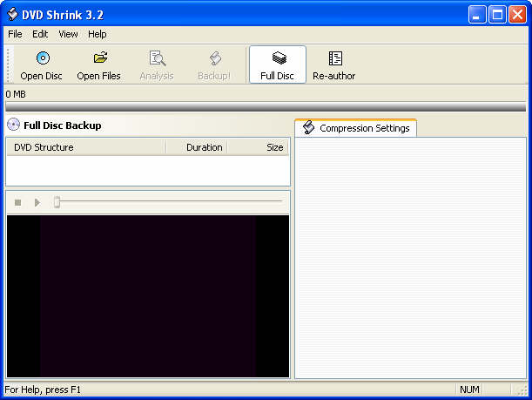Click the Duration column header

coord(197,147)
